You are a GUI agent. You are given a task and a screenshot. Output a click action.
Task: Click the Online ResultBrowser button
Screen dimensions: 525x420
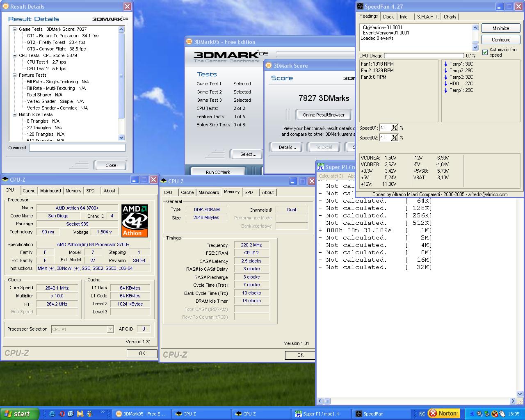click(x=324, y=115)
